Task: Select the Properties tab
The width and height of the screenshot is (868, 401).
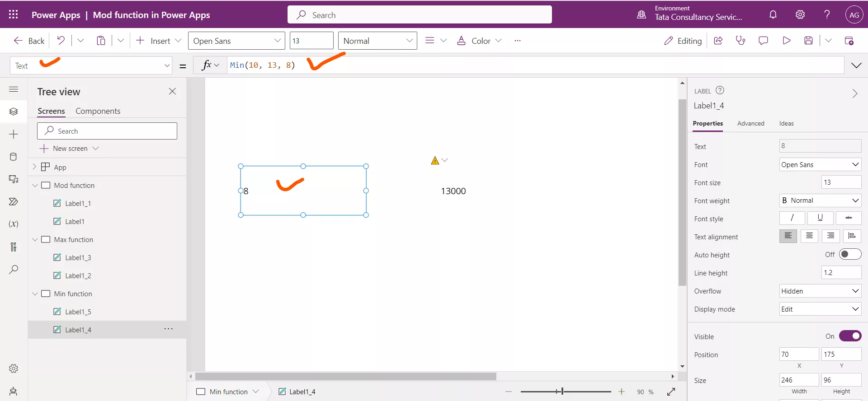Action: point(708,123)
